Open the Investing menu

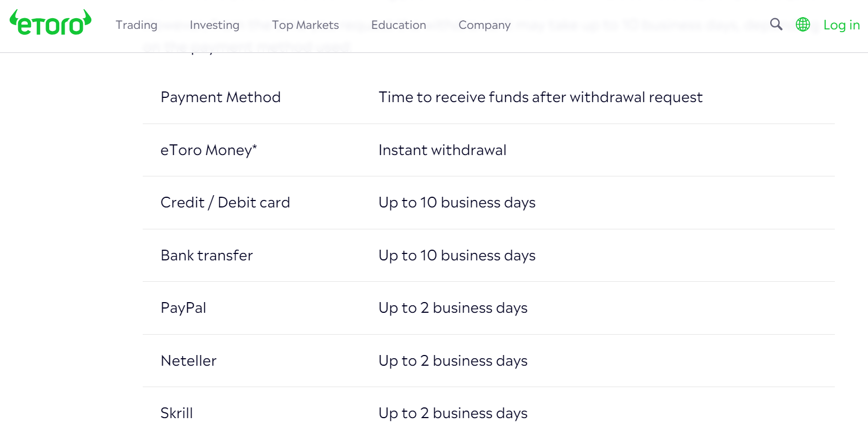[214, 25]
